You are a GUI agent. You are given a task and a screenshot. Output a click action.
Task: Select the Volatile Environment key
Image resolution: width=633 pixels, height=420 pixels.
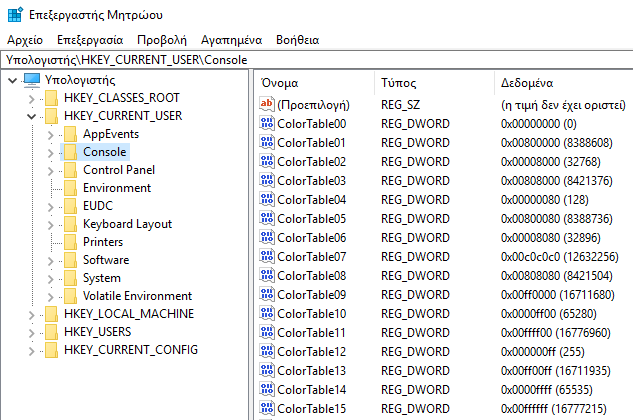[137, 296]
